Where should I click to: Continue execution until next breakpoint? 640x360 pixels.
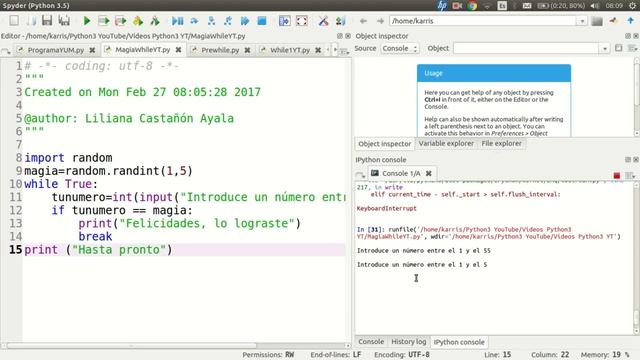[x=245, y=20]
